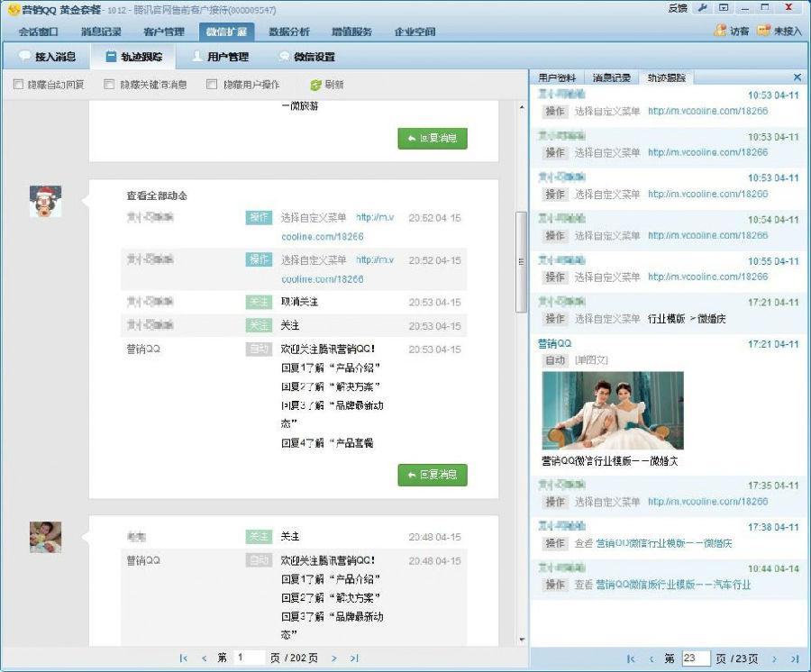Open the 客户管理 menu tab
Screen dimensions: 811x672
coord(163,32)
